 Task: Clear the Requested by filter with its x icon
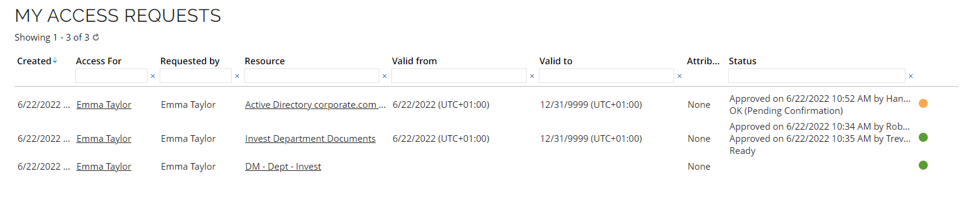click(237, 76)
